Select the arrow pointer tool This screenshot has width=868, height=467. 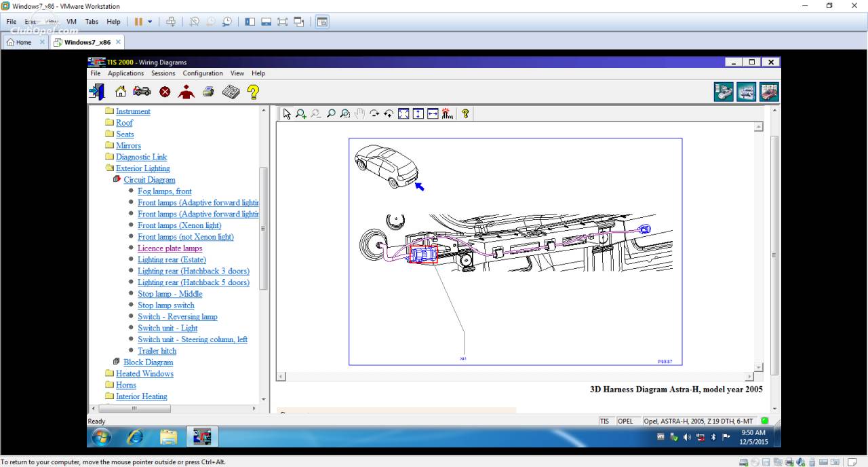[287, 114]
